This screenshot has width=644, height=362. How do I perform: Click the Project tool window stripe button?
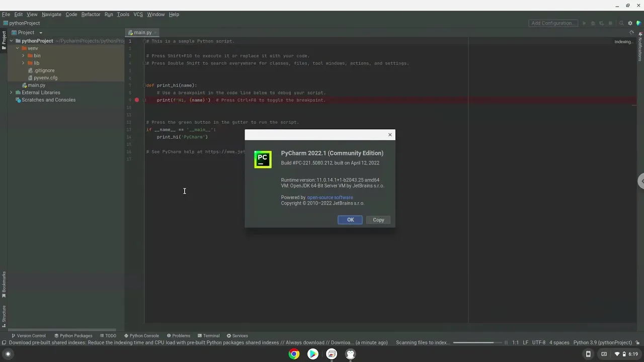point(4,40)
